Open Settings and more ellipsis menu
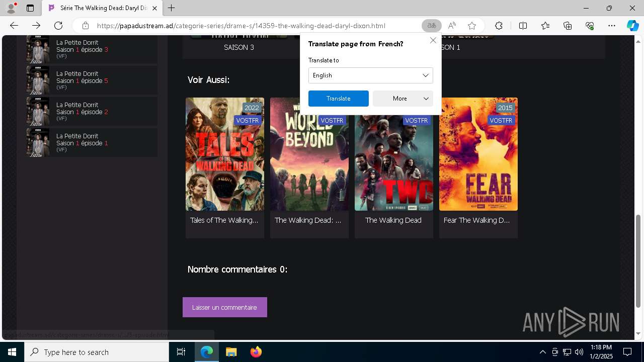644x362 pixels. [x=612, y=26]
